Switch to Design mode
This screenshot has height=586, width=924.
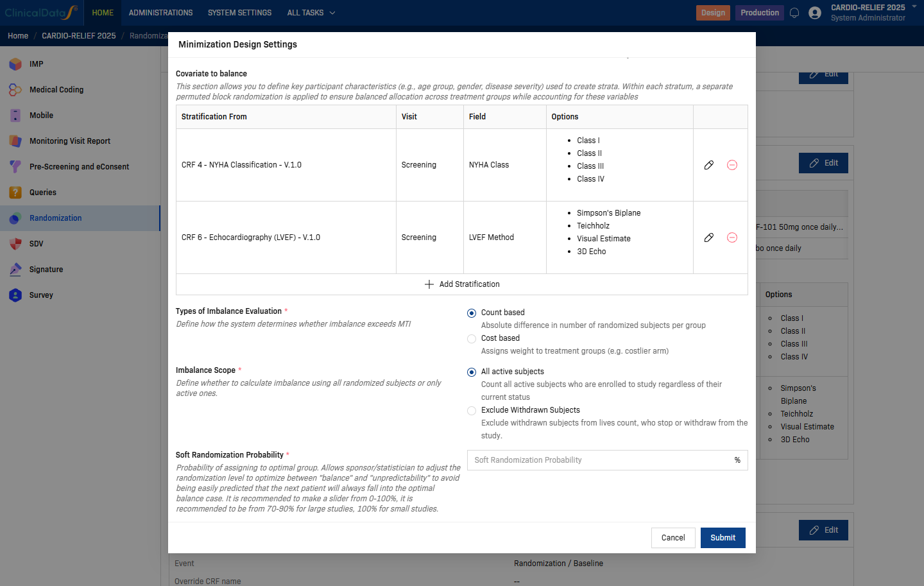(x=713, y=13)
